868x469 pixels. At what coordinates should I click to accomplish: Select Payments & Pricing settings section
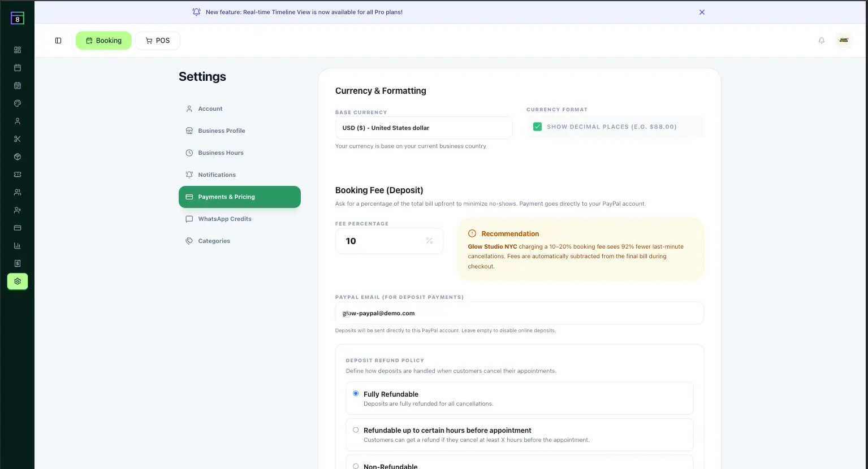[x=240, y=197]
